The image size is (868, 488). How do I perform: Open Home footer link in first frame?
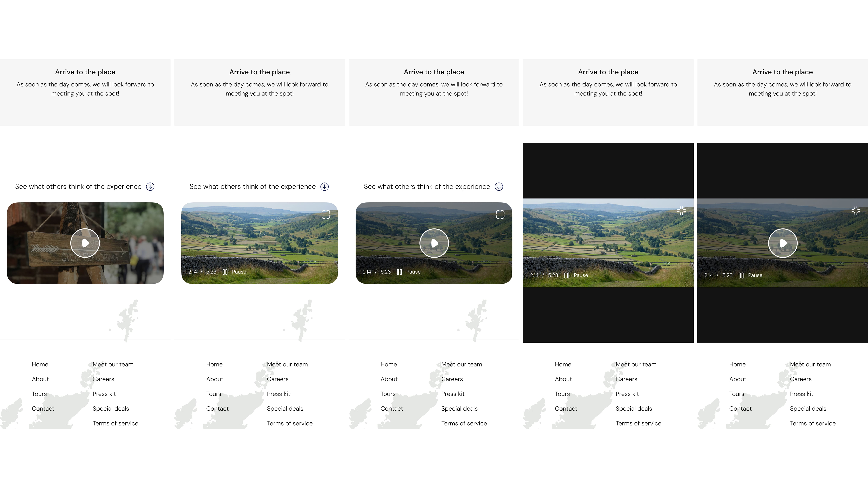(40, 364)
